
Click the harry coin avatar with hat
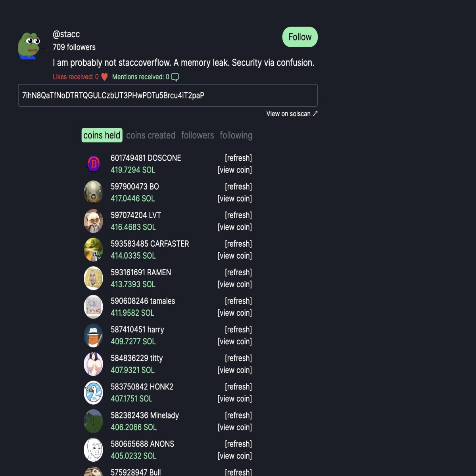point(94,336)
